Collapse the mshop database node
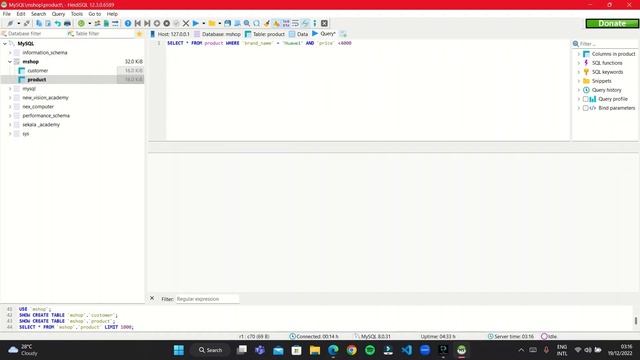The width and height of the screenshot is (640, 360). [10, 62]
